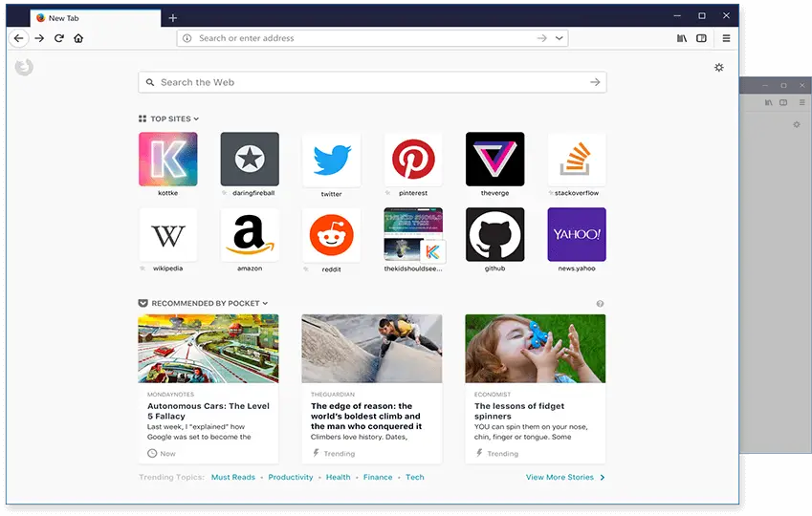The width and height of the screenshot is (812, 516).
Task: Open The edge of reason climbing image
Action: point(372,349)
